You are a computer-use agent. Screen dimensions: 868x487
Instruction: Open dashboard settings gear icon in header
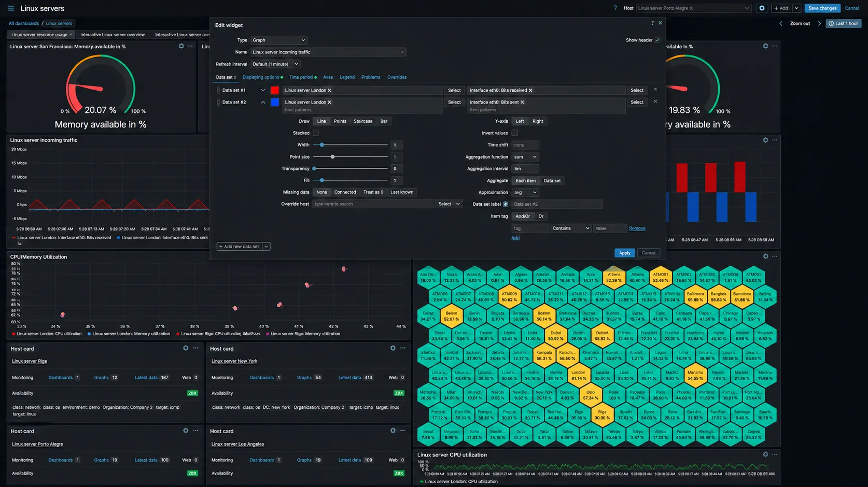pos(762,8)
